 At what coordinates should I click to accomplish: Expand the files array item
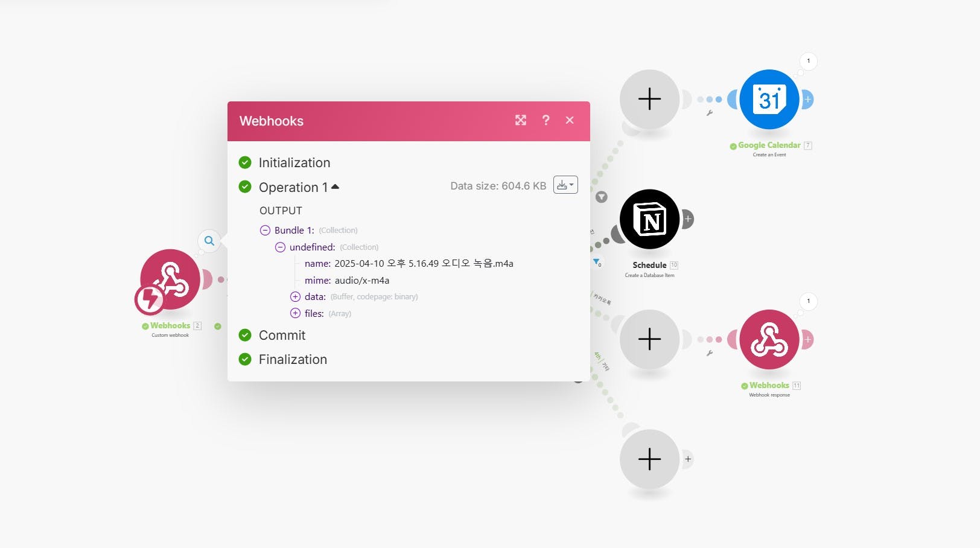pyautogui.click(x=295, y=313)
